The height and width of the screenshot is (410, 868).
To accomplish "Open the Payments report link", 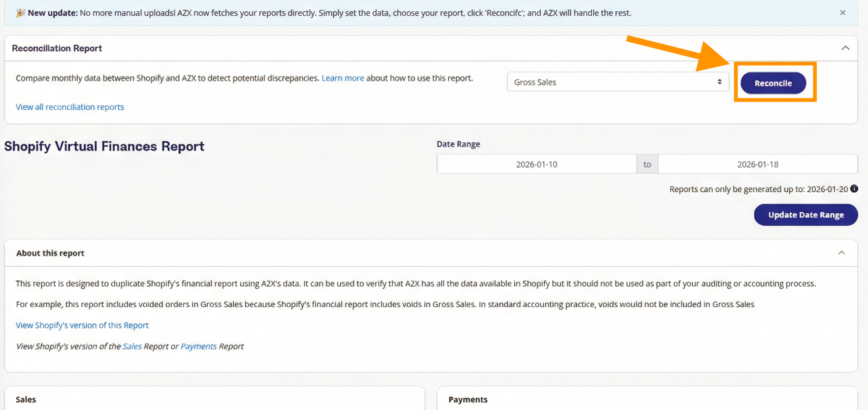I will [198, 346].
